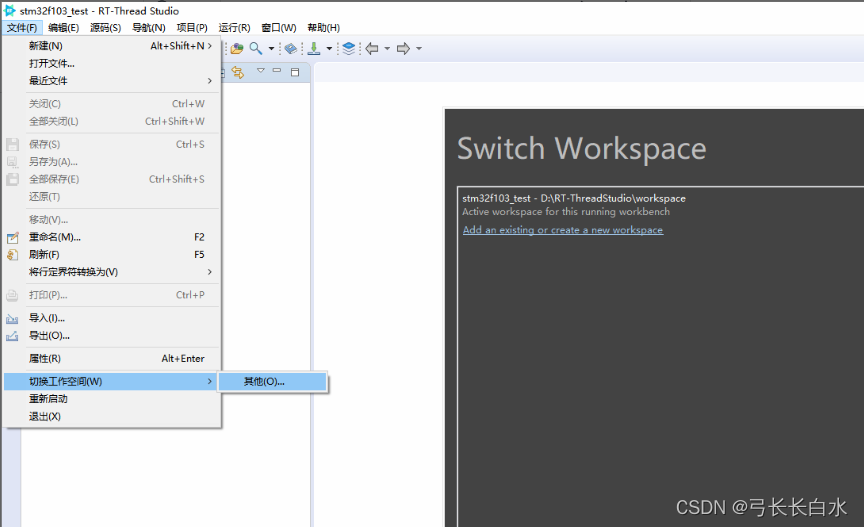Image resolution: width=864 pixels, height=527 pixels.
Task: Choose 打开文件... menu entry
Action: click(x=112, y=63)
